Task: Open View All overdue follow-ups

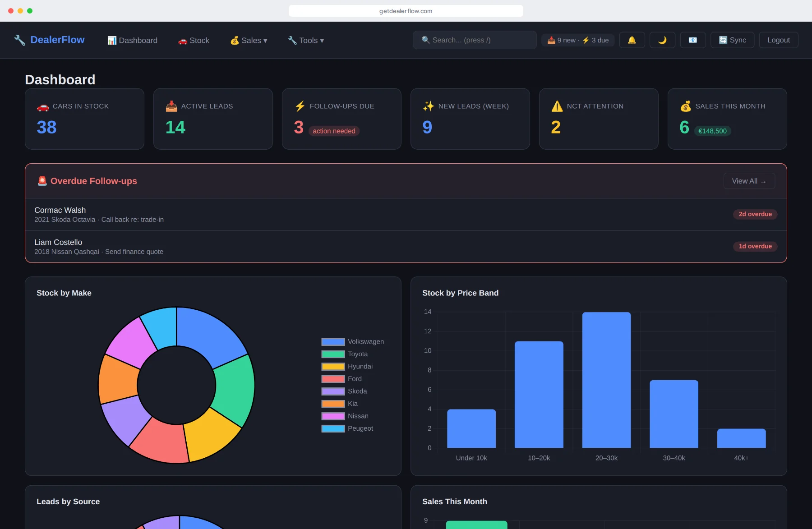Action: pos(749,181)
